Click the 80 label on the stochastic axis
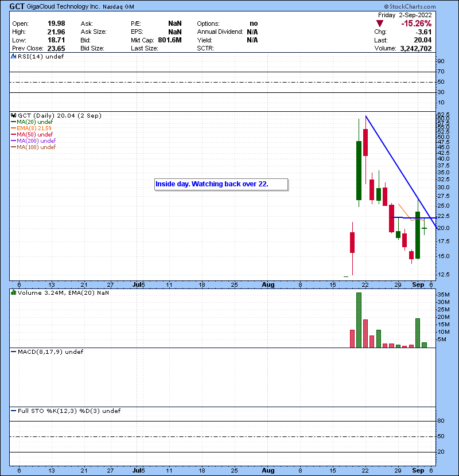 click(441, 421)
